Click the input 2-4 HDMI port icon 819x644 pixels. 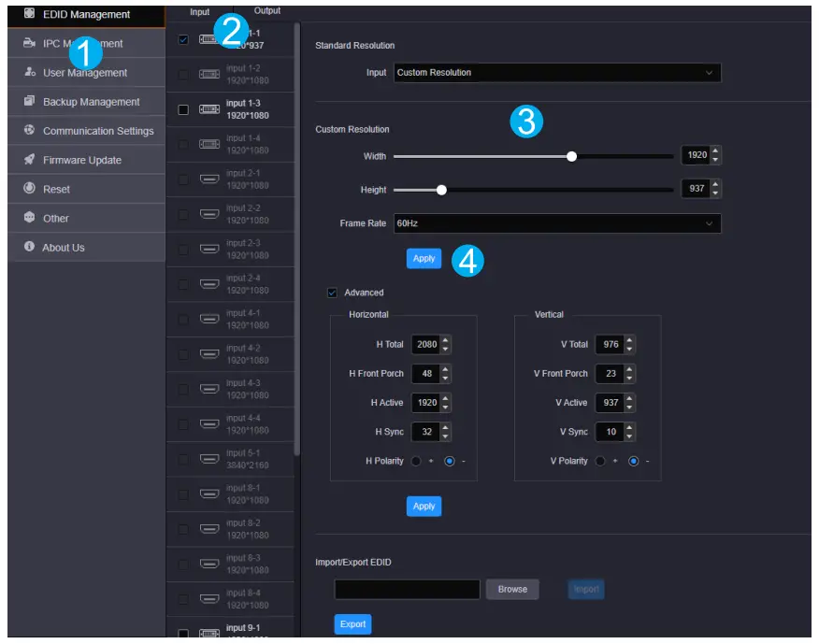point(209,284)
